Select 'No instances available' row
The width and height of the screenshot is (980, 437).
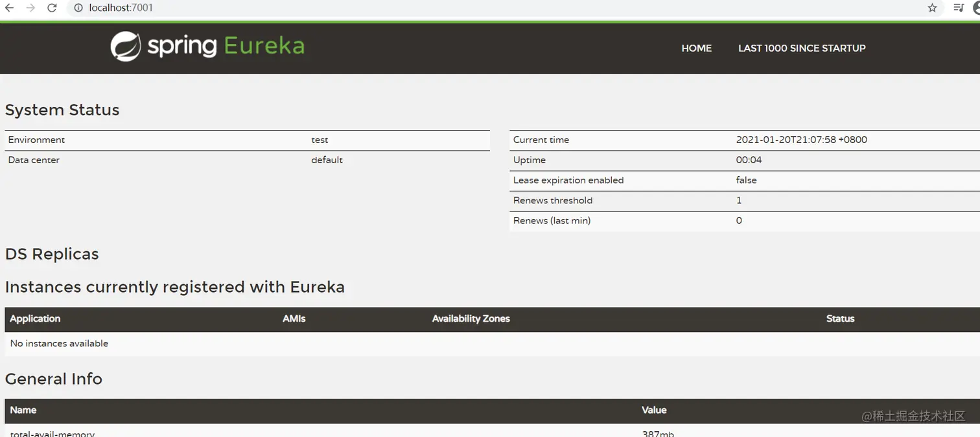coord(493,344)
